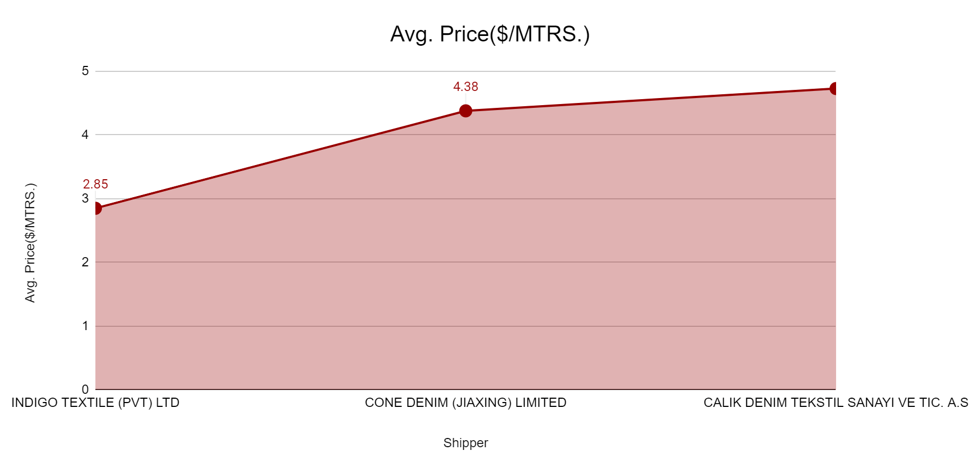The height and width of the screenshot is (475, 980).
Task: Click the INDIGO TEXTILE (PVT) LTD axis label
Action: click(x=95, y=403)
